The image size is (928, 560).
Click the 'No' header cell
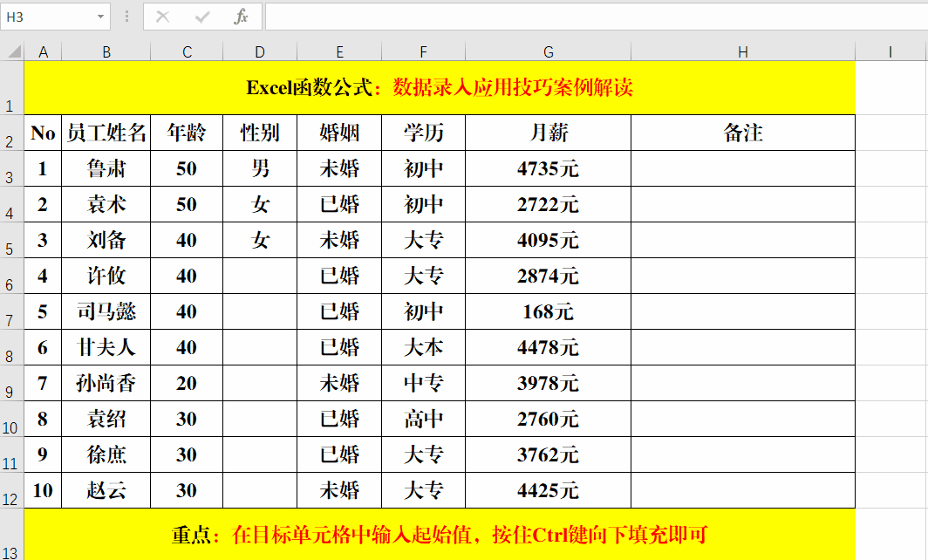pos(44,133)
